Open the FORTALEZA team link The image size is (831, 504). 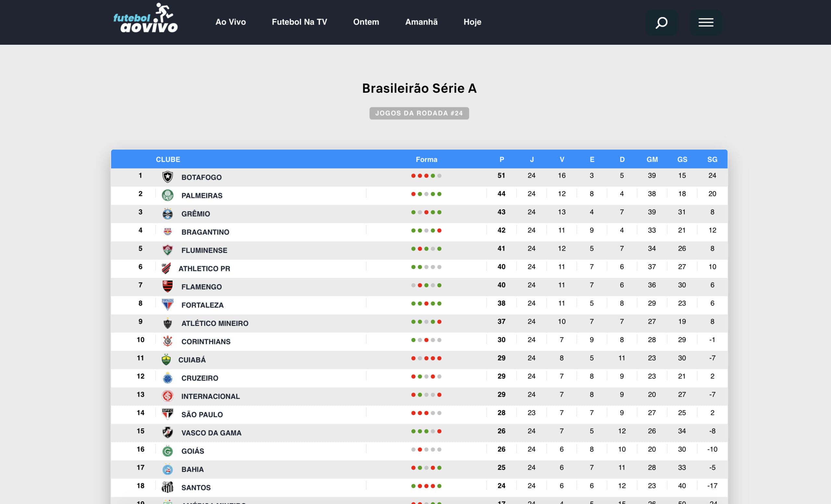(202, 305)
